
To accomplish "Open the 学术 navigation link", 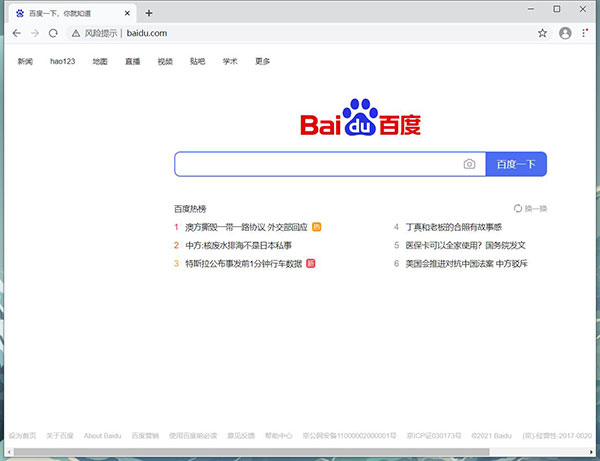I will (230, 61).
